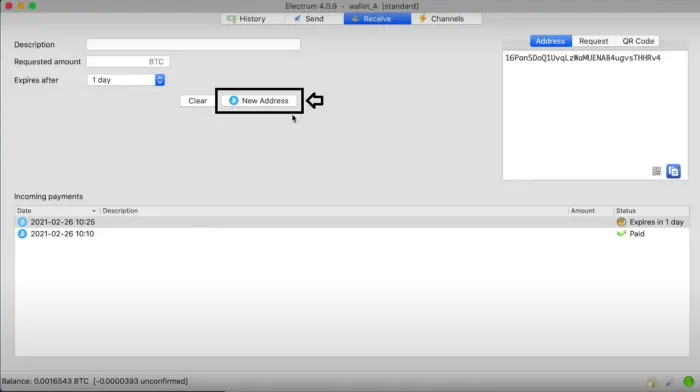Select the Receive tab
The width and height of the screenshot is (700, 392).
(x=377, y=19)
